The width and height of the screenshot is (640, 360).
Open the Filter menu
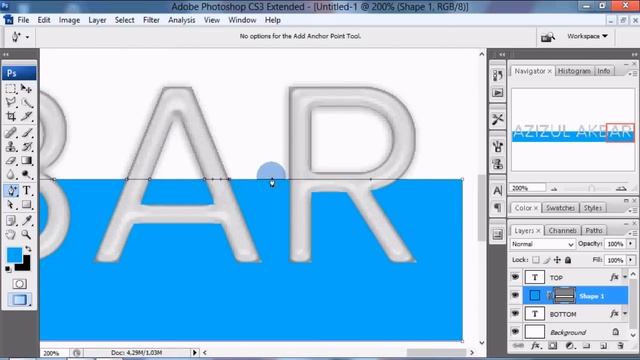[151, 20]
